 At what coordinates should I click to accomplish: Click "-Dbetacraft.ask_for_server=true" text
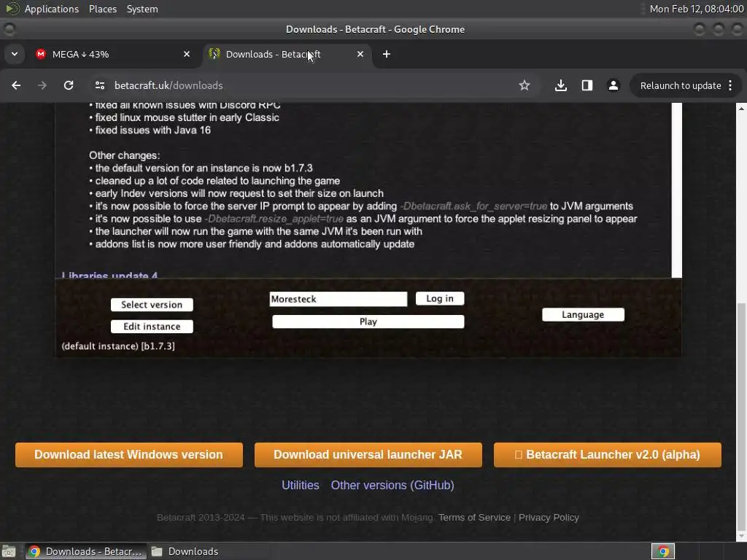[x=473, y=206]
